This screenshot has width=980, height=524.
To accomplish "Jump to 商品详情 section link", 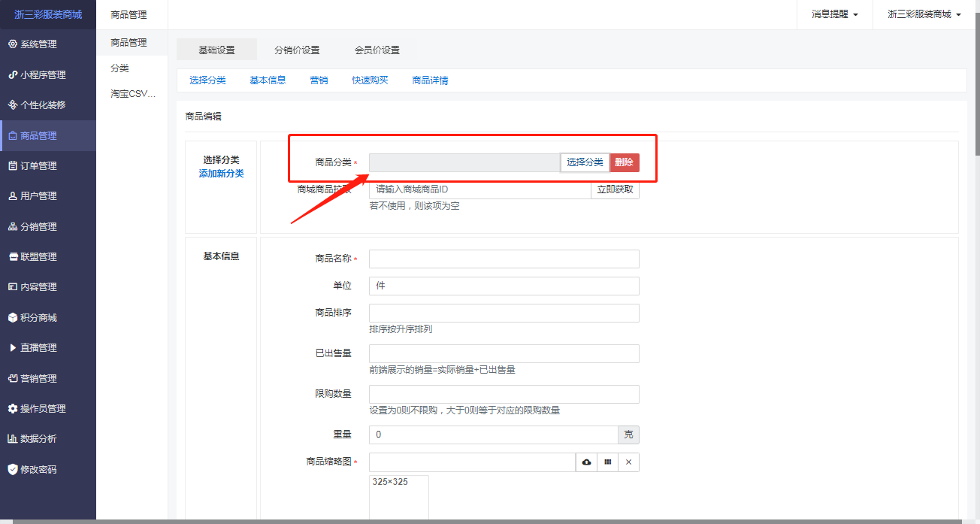I will [x=430, y=80].
